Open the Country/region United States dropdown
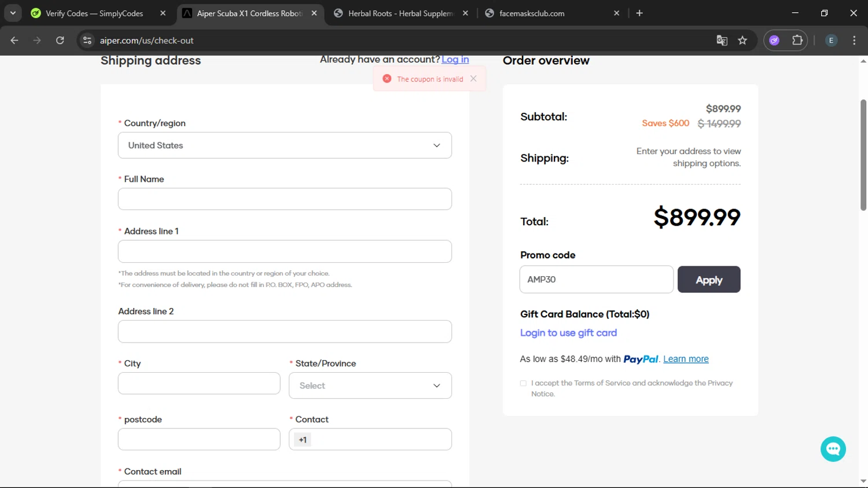This screenshot has width=868, height=488. pos(285,145)
